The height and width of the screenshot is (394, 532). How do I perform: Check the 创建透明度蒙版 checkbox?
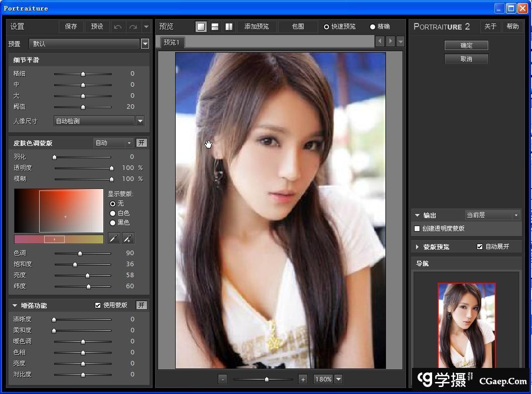click(x=417, y=229)
